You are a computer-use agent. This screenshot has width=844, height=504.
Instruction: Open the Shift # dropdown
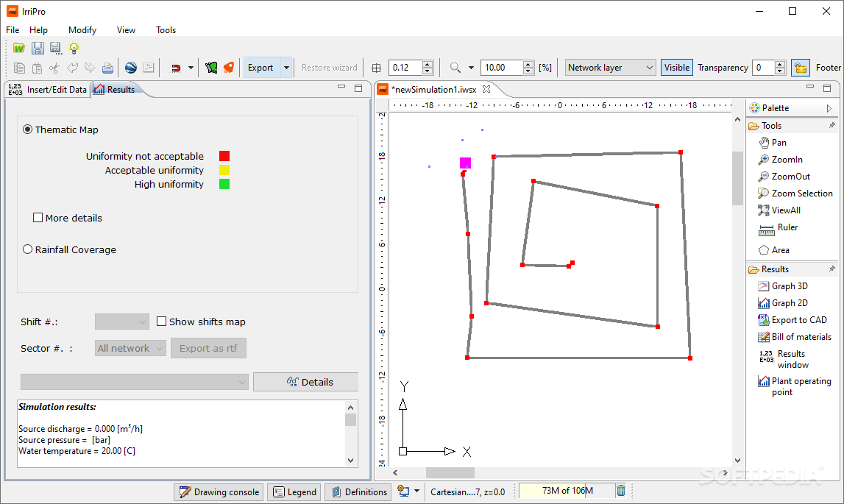(122, 322)
